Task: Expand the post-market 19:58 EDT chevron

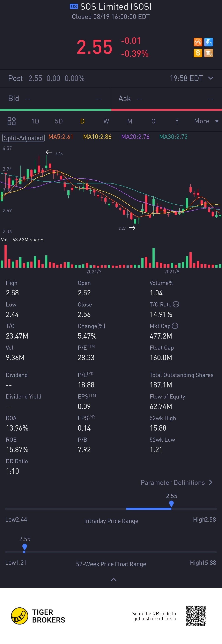Action: pos(211,78)
